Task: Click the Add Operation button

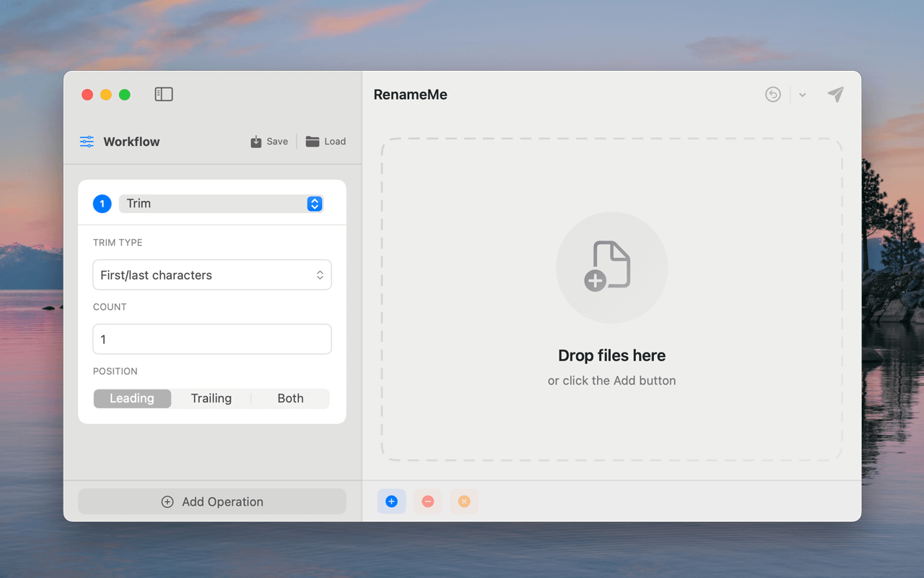Action: (x=212, y=501)
